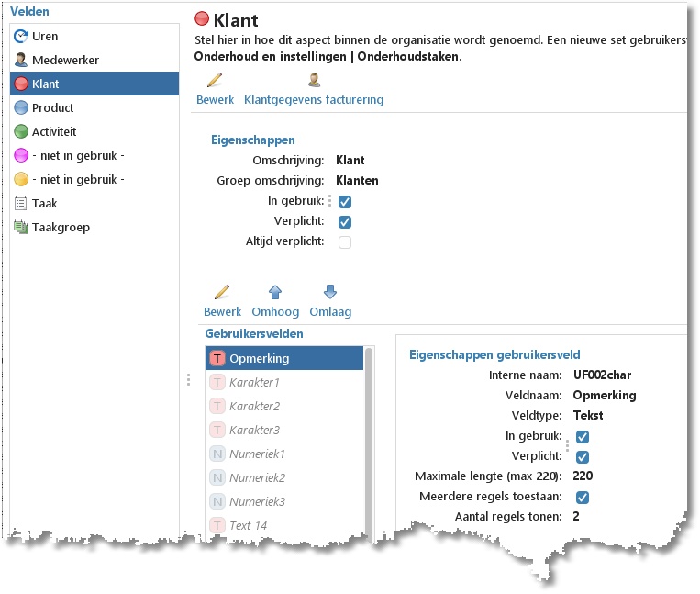Click the T icon next to Karakter2
700x594 pixels.
[217, 406]
